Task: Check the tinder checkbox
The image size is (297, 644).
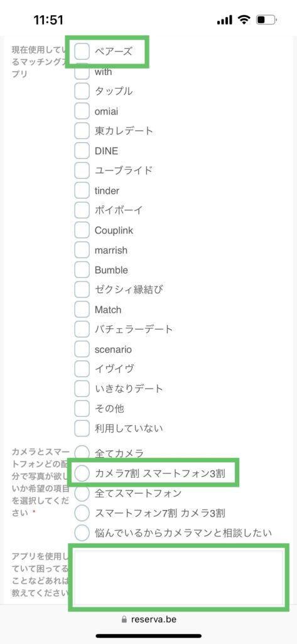Action: point(82,191)
